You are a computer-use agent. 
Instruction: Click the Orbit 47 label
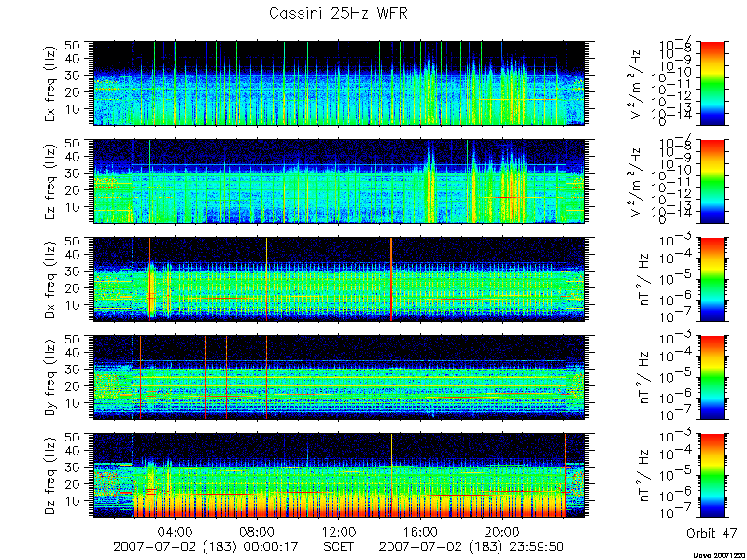(x=712, y=533)
